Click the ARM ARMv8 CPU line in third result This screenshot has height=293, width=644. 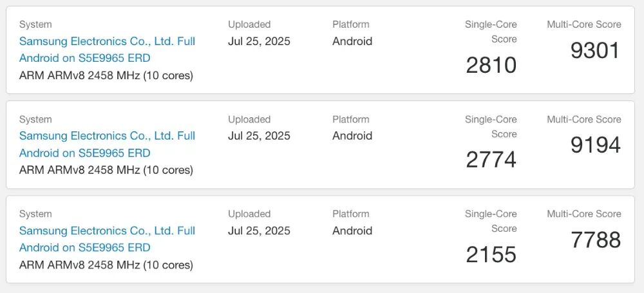[106, 265]
